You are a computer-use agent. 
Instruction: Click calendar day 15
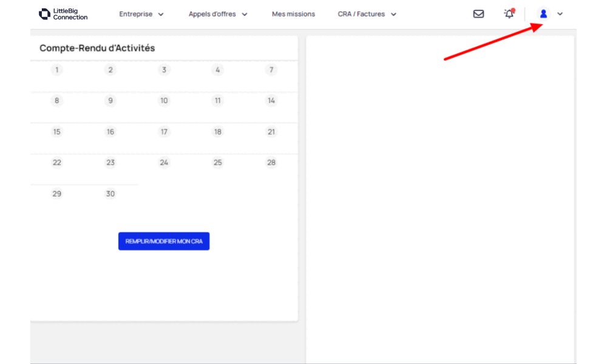[x=57, y=132]
